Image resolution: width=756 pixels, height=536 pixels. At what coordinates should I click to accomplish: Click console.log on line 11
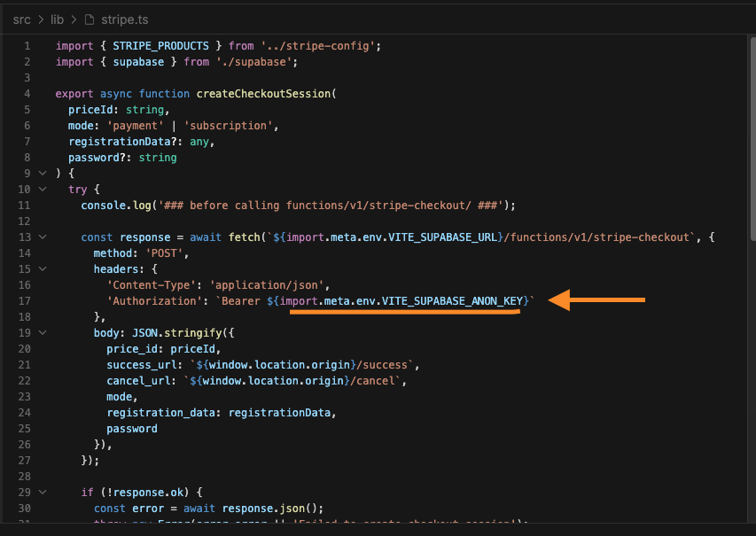click(116, 205)
